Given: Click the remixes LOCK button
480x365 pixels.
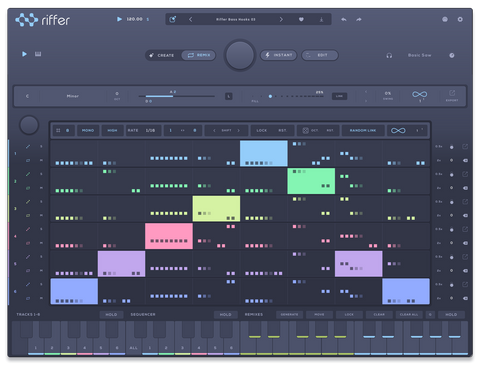Looking at the screenshot, I should point(349,314).
